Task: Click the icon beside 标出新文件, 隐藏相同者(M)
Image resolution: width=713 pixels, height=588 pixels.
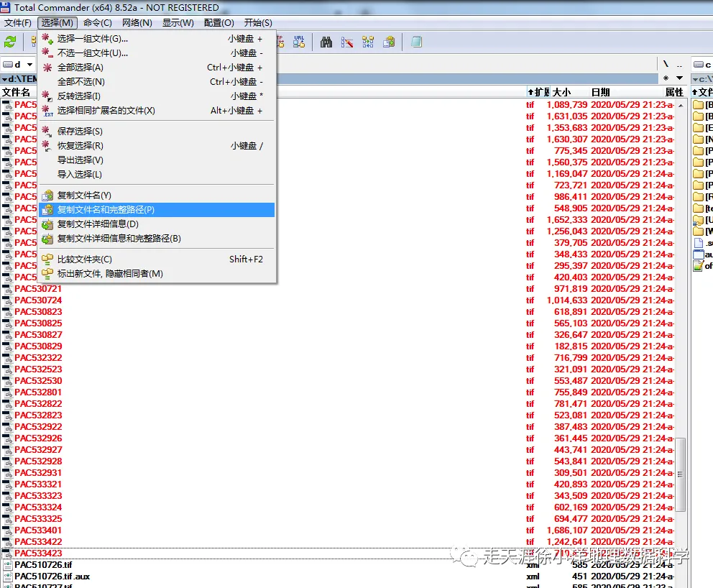Action: point(47,274)
